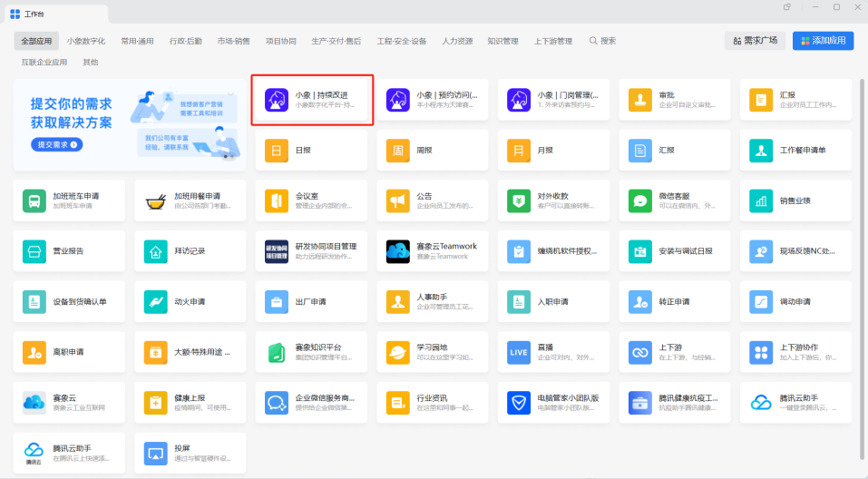Open the 小象 | 持续改进 app icon
Screen dimensions: 868x479
[x=278, y=100]
